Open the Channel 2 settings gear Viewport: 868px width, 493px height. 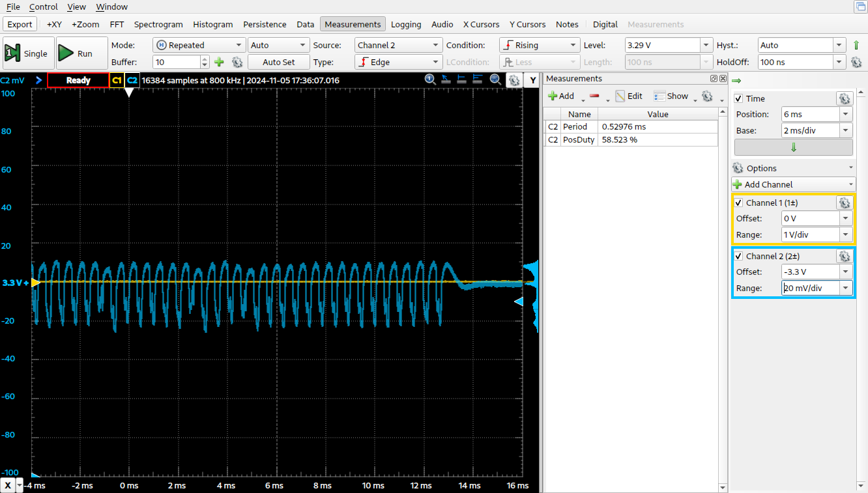pyautogui.click(x=845, y=257)
